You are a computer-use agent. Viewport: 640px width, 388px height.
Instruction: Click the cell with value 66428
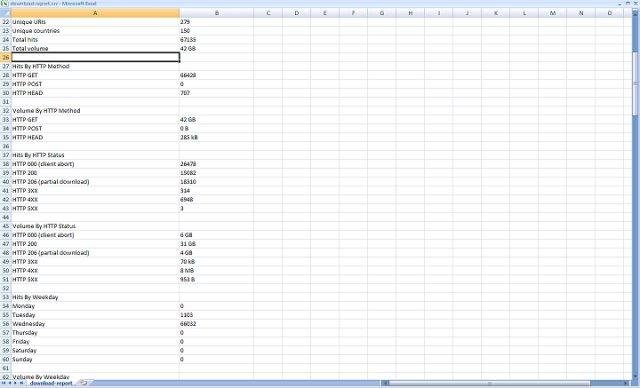point(216,75)
